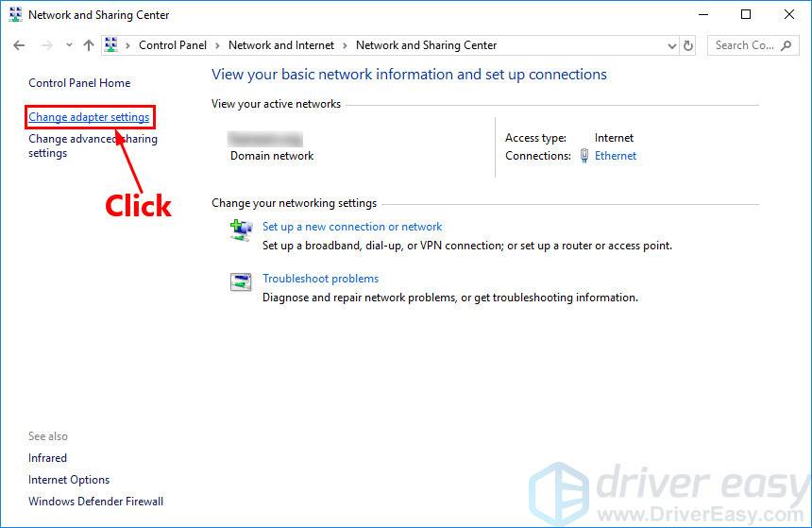Select Control Panel breadcrumb item
The height and width of the screenshot is (528, 812).
pos(173,45)
